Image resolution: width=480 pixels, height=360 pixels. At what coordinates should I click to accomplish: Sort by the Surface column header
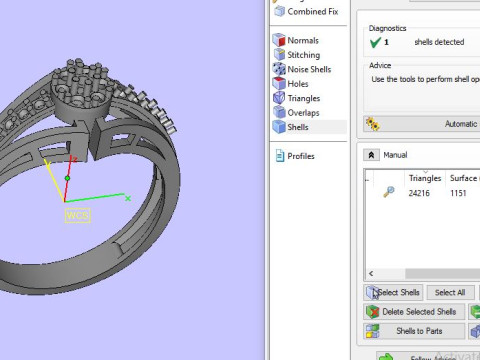463,178
